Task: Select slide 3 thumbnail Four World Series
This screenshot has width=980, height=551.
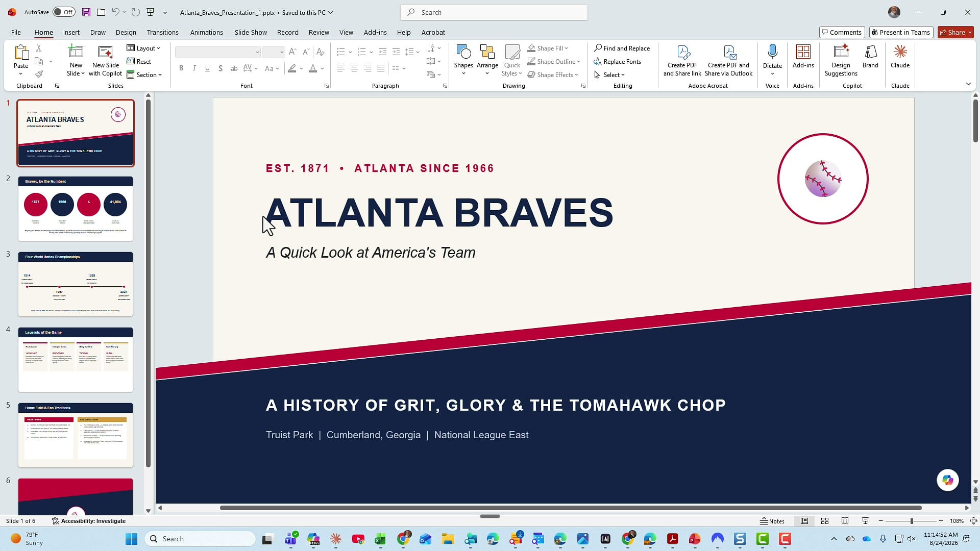Action: point(76,284)
